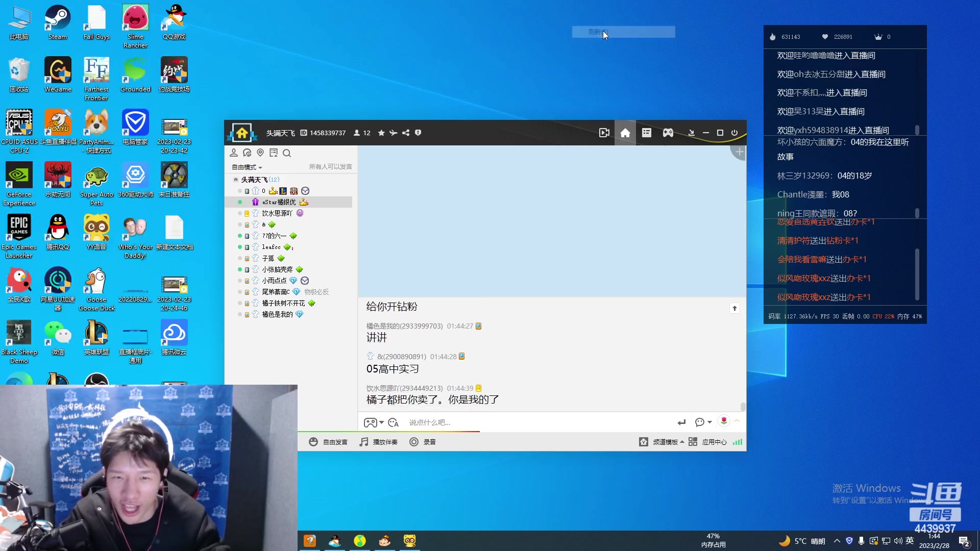Click the emoji font icon in chat toolbar

393,422
